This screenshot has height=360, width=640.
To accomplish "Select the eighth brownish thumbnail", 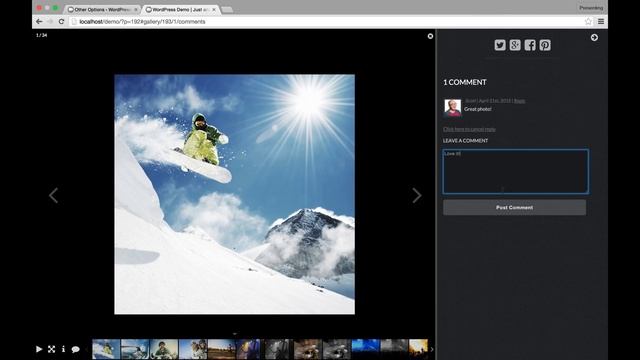I will point(308,349).
